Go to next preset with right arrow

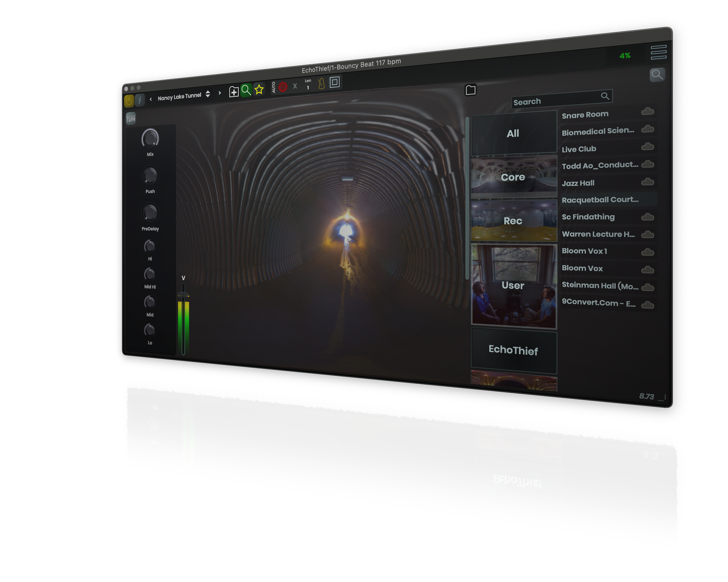[x=219, y=93]
